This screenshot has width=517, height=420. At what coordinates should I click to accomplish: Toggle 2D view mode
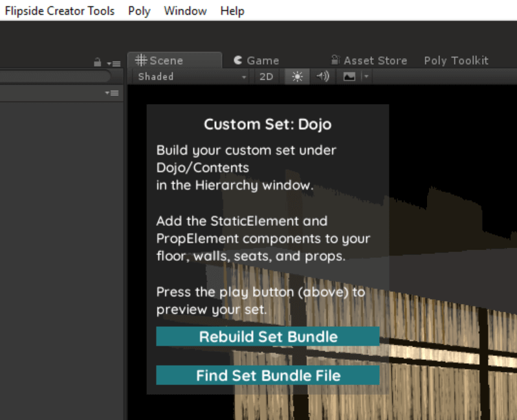tap(266, 77)
